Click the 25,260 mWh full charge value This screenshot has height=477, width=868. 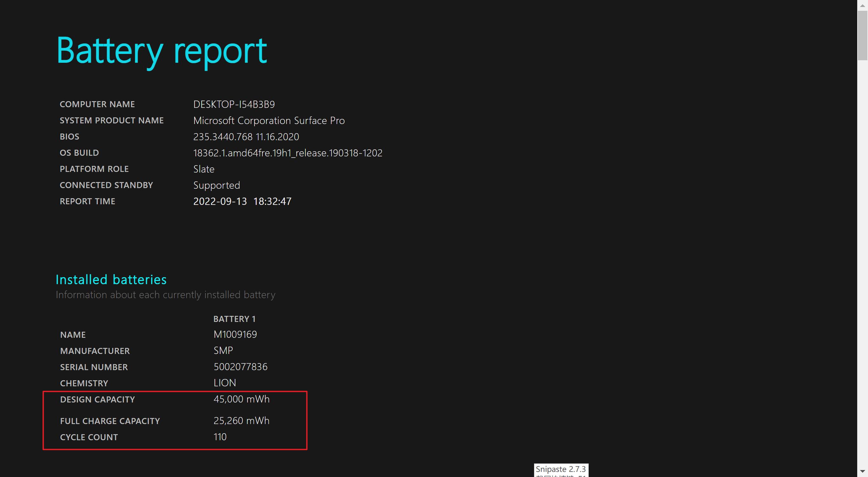pos(241,421)
